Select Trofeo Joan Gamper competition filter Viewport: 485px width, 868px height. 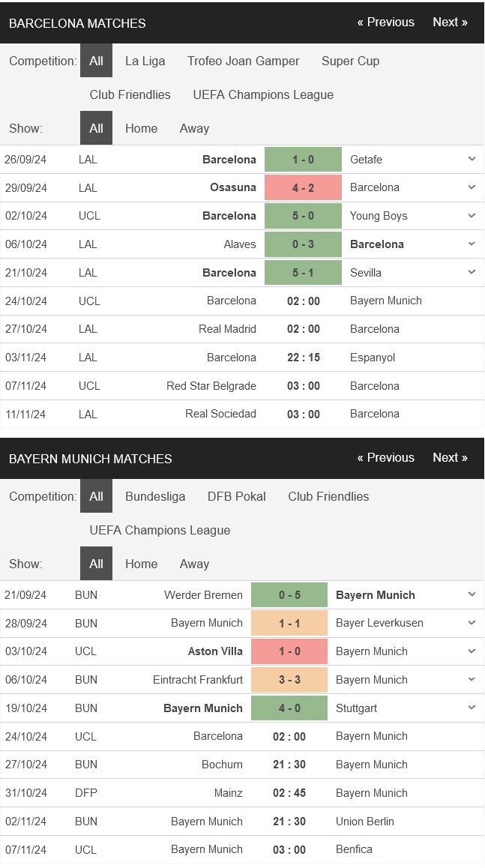[x=243, y=61]
